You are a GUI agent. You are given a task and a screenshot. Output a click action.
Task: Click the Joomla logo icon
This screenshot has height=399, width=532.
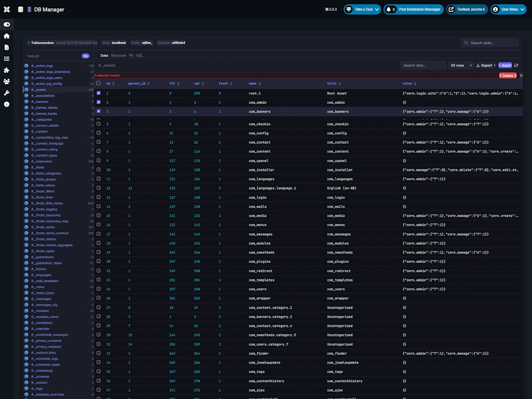[x=7, y=9]
